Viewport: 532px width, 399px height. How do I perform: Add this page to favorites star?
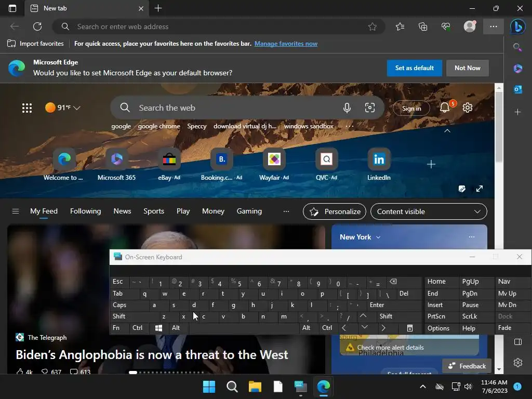[372, 26]
